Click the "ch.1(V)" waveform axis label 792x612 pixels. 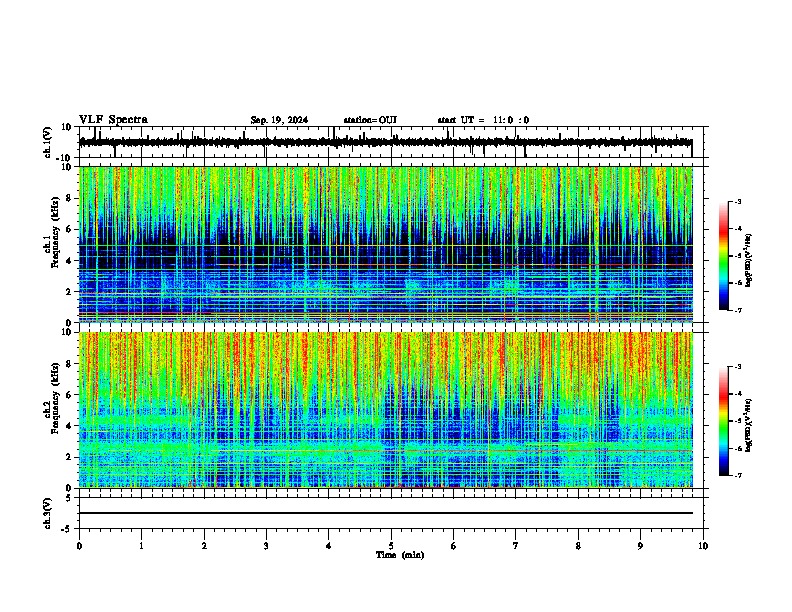pos(48,142)
